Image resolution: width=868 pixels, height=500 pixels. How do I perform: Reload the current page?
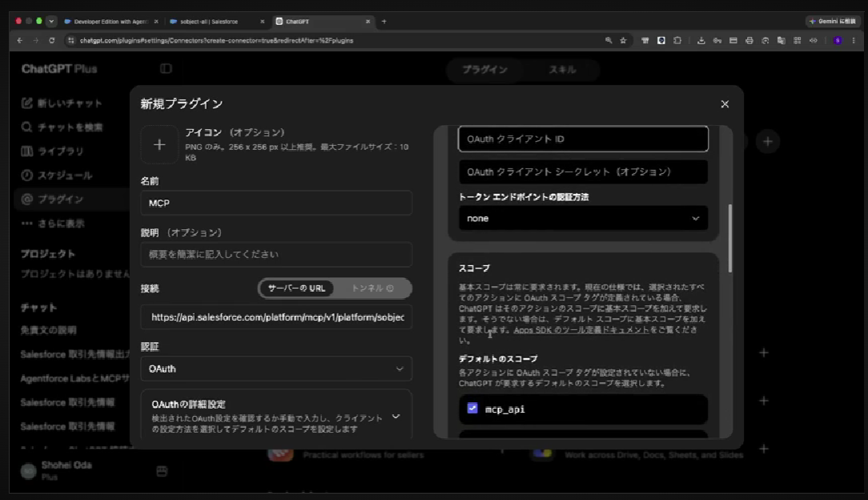pyautogui.click(x=51, y=40)
